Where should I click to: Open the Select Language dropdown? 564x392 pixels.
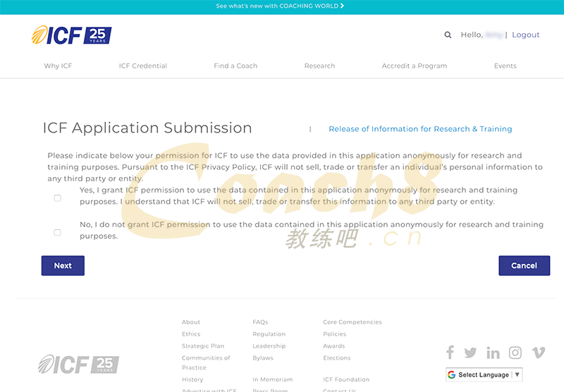(484, 375)
